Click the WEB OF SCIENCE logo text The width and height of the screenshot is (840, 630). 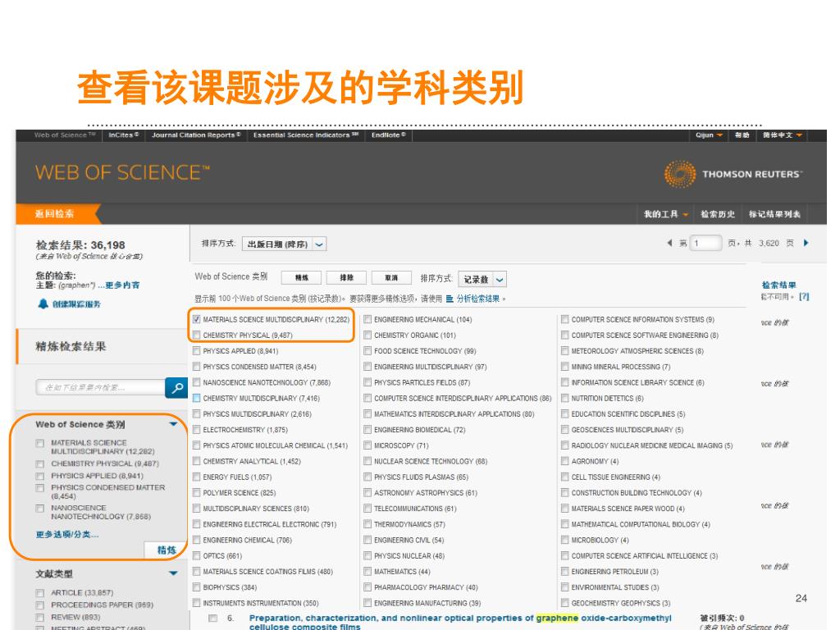(122, 172)
